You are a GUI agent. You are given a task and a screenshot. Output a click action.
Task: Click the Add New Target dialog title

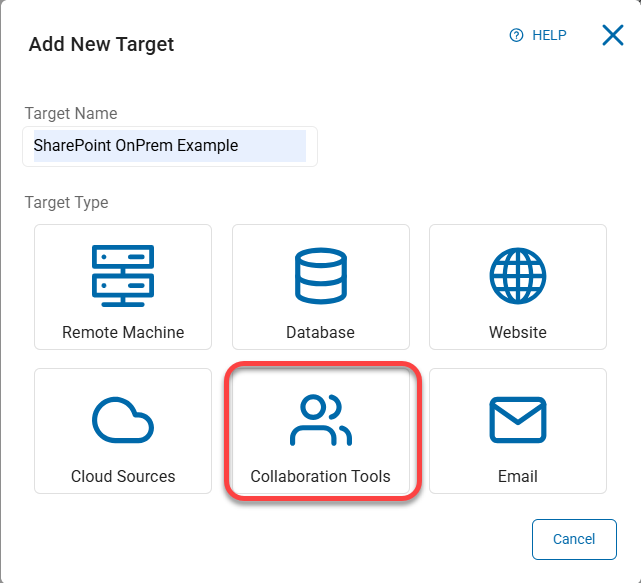pyautogui.click(x=101, y=44)
